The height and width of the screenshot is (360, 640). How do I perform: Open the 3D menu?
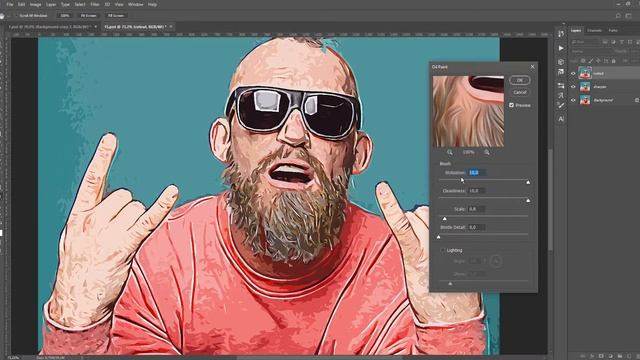[107, 4]
